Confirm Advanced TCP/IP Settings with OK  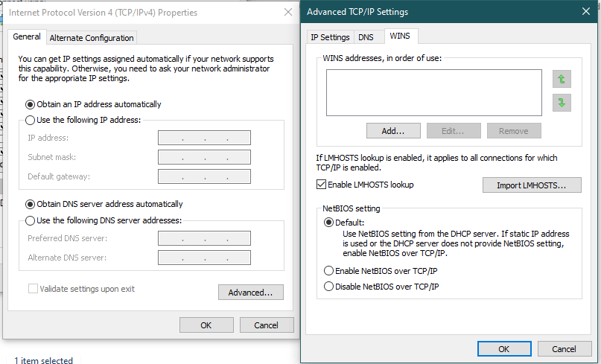(x=504, y=348)
